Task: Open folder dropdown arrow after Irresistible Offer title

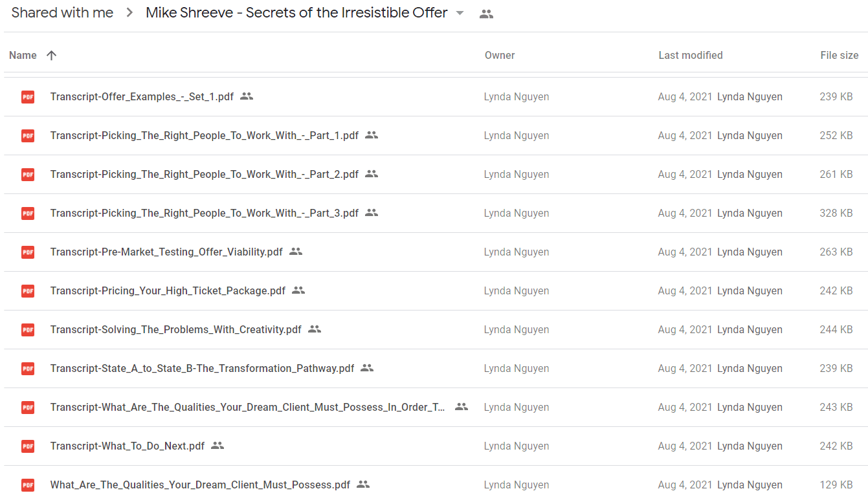Action: pyautogui.click(x=460, y=14)
